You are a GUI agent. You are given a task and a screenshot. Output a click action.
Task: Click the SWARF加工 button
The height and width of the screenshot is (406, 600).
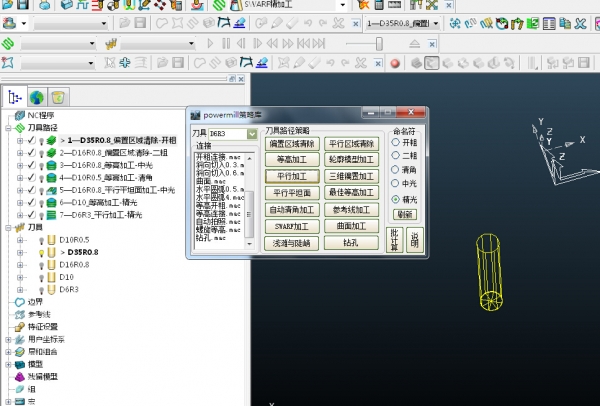pyautogui.click(x=291, y=226)
